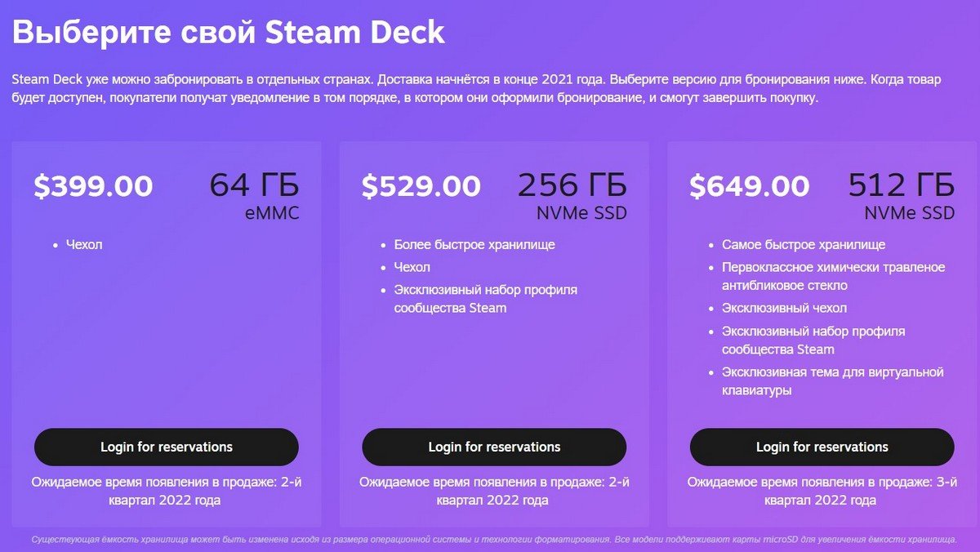Click Login for reservations under $399 model
The width and height of the screenshot is (980, 552).
coord(166,447)
